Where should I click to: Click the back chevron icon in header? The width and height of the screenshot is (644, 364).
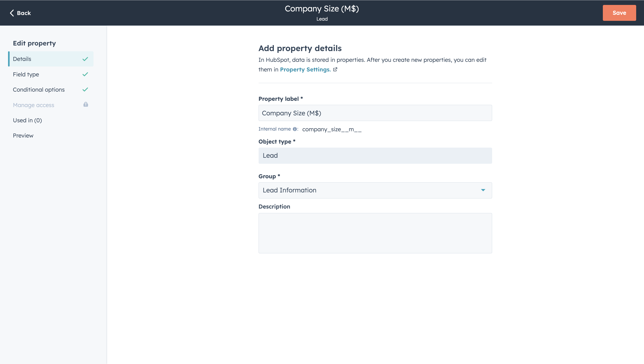click(12, 13)
